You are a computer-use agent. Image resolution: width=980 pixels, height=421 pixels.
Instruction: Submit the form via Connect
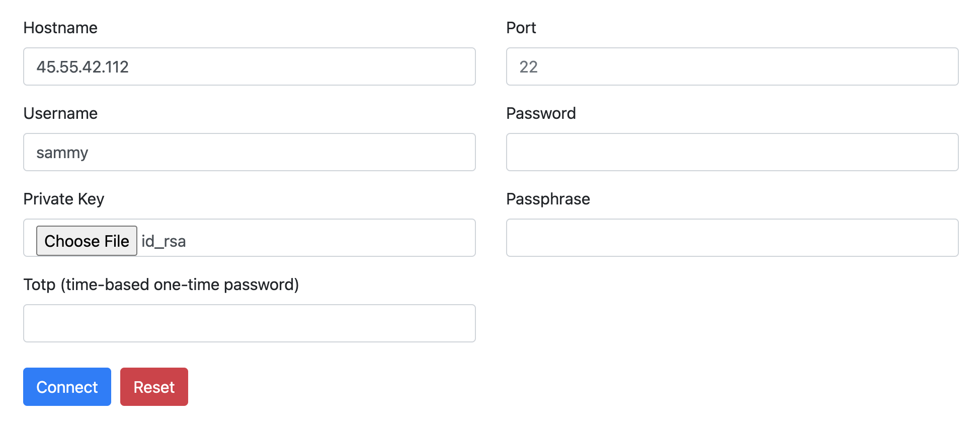(67, 387)
